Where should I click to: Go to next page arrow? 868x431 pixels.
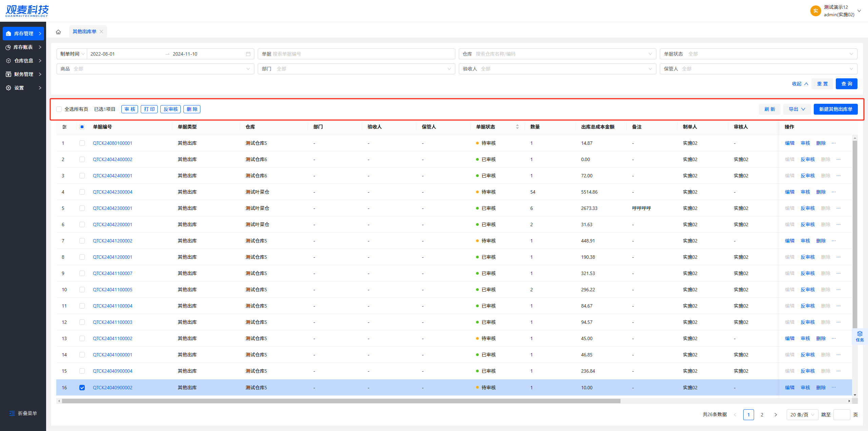(x=775, y=415)
